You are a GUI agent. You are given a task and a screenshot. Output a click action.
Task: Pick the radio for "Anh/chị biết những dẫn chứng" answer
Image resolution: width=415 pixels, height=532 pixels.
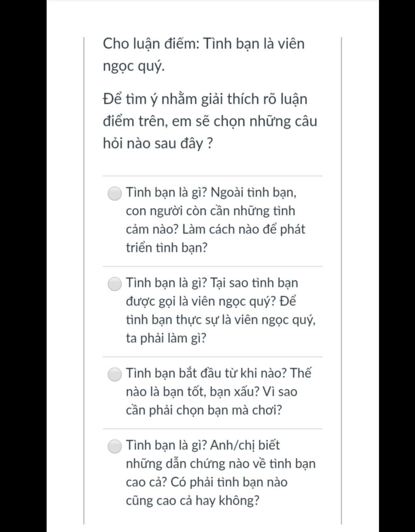(115, 446)
